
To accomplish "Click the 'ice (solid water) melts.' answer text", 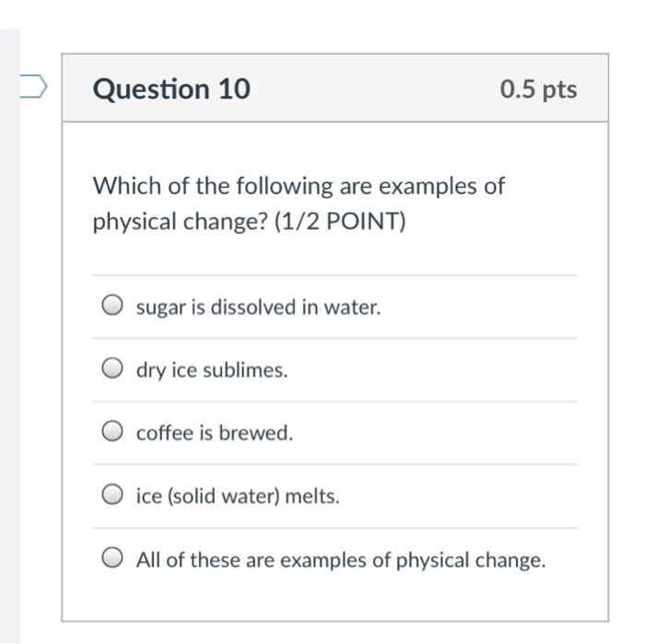I will tap(238, 497).
